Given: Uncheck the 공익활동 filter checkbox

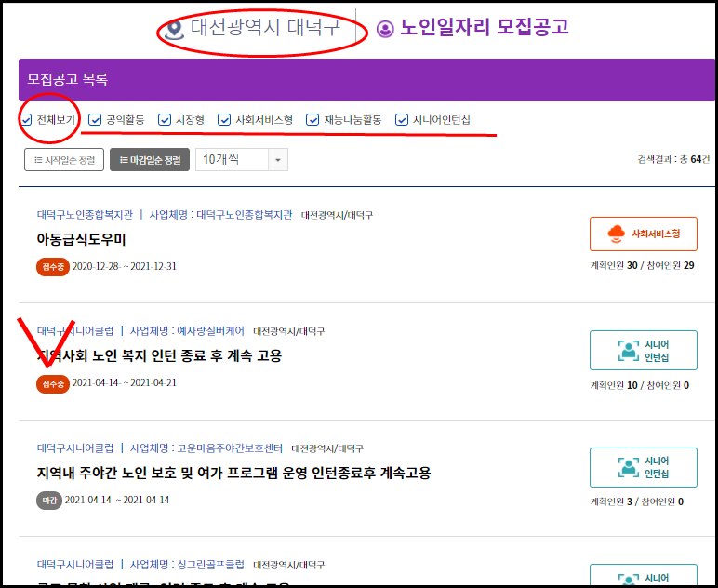Looking at the screenshot, I should tap(95, 119).
